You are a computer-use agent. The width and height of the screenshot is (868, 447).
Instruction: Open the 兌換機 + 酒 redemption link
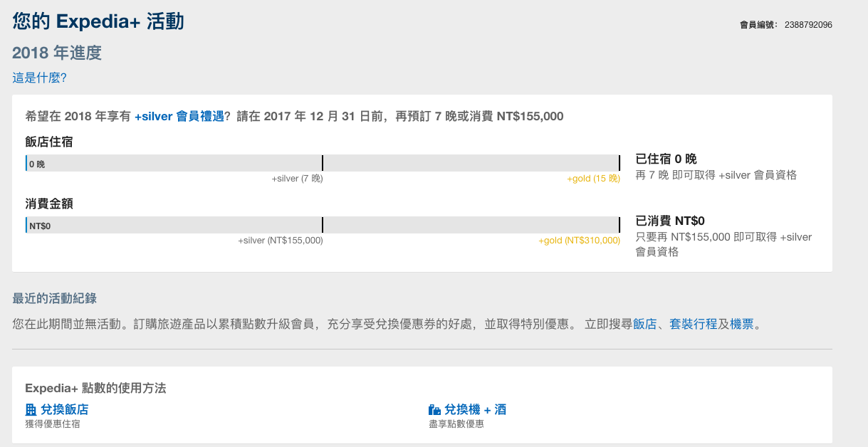(476, 409)
